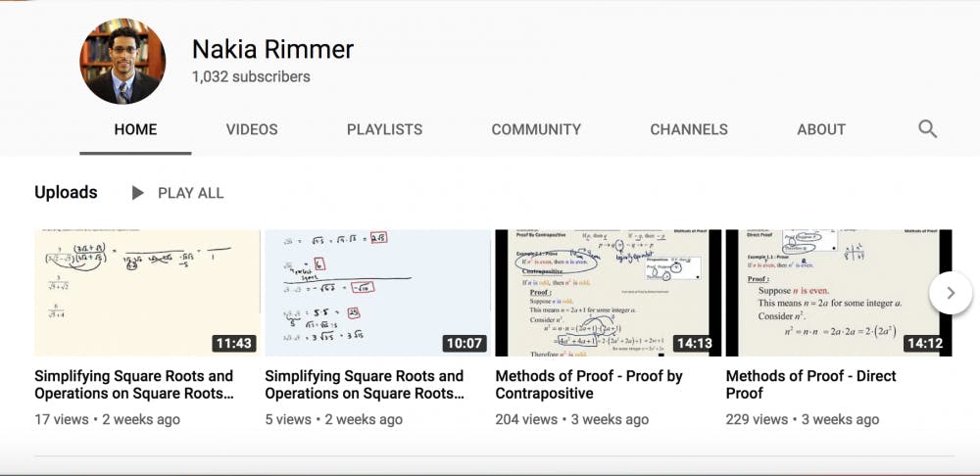Screen dimensions: 980x476
Task: Open the Videos tab
Action: pos(252,129)
